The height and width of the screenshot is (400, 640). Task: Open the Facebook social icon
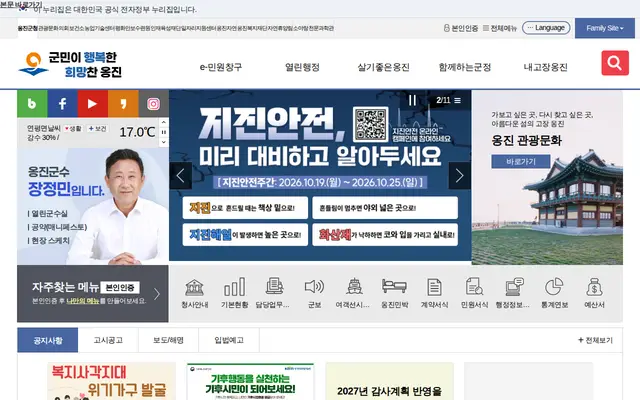point(62,104)
